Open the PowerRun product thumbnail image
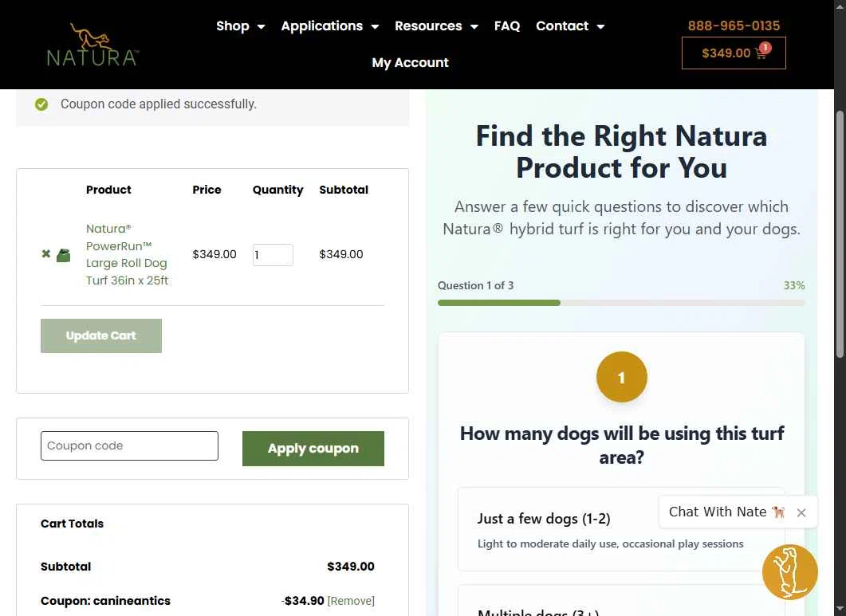846x616 pixels. (64, 254)
